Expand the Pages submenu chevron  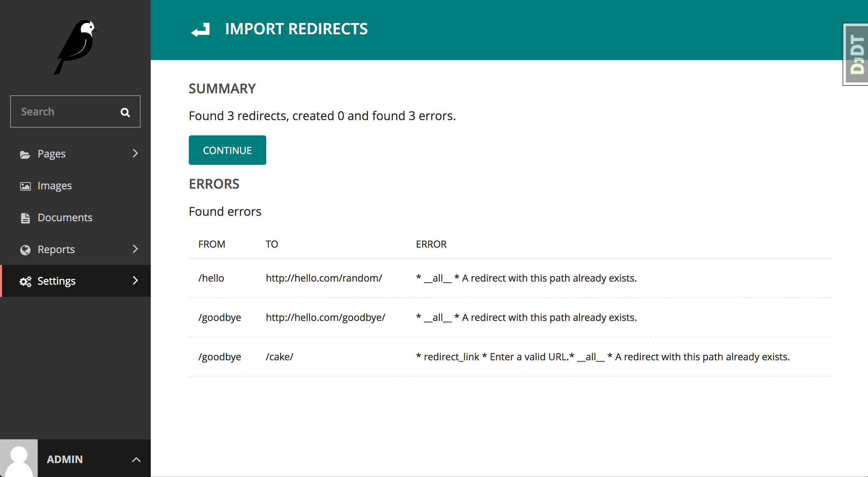pyautogui.click(x=135, y=153)
